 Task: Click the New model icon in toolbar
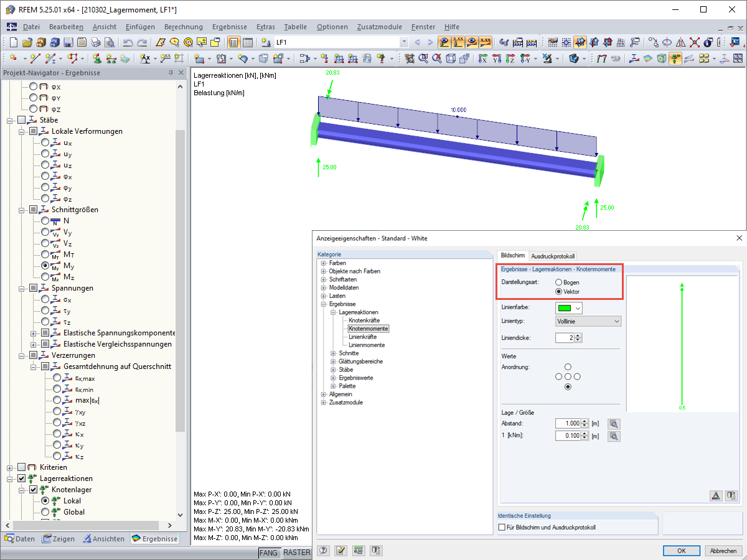(14, 42)
